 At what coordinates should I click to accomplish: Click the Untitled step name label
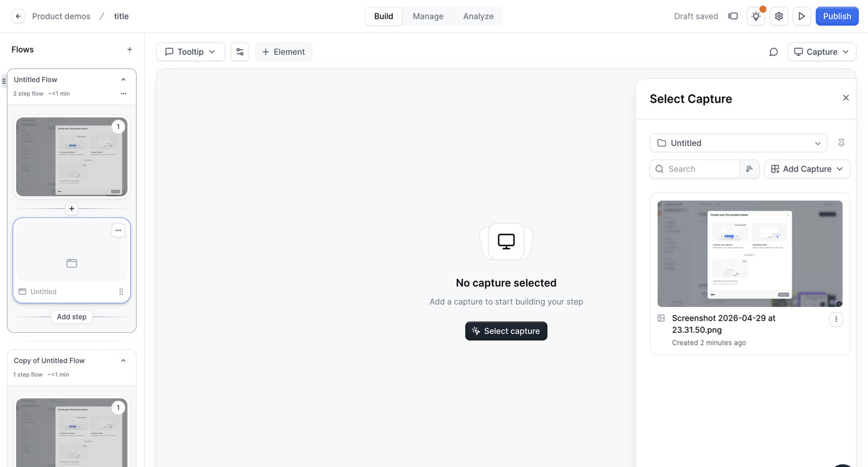pyautogui.click(x=43, y=291)
